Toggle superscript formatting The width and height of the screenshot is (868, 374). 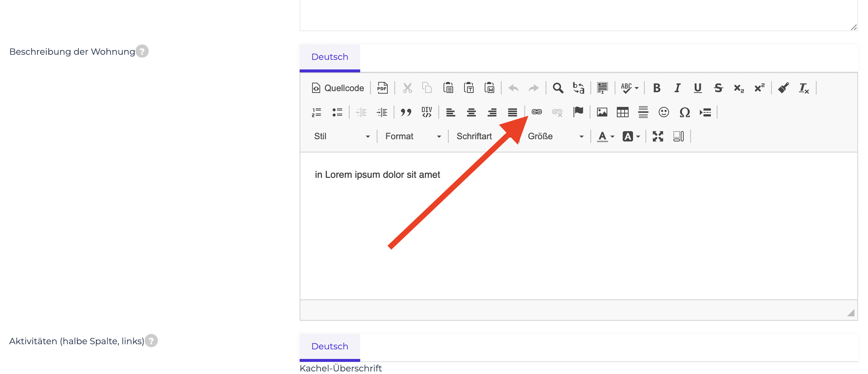[x=760, y=88]
